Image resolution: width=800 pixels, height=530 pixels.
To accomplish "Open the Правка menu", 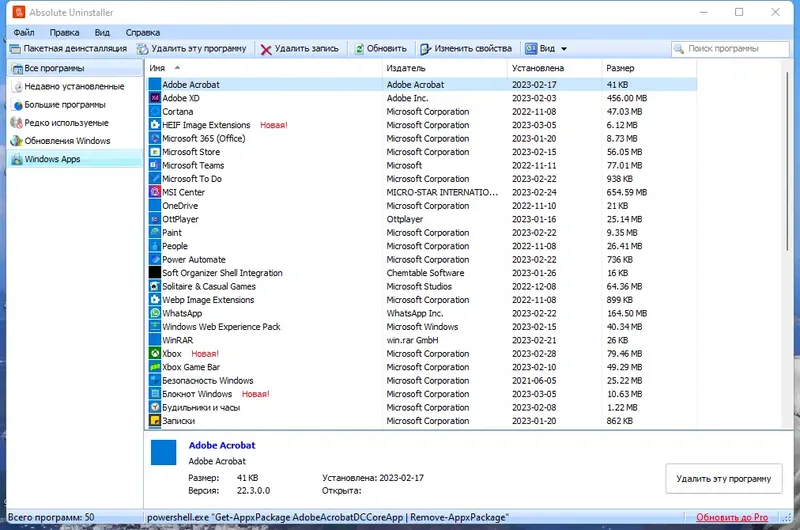I will (x=64, y=33).
